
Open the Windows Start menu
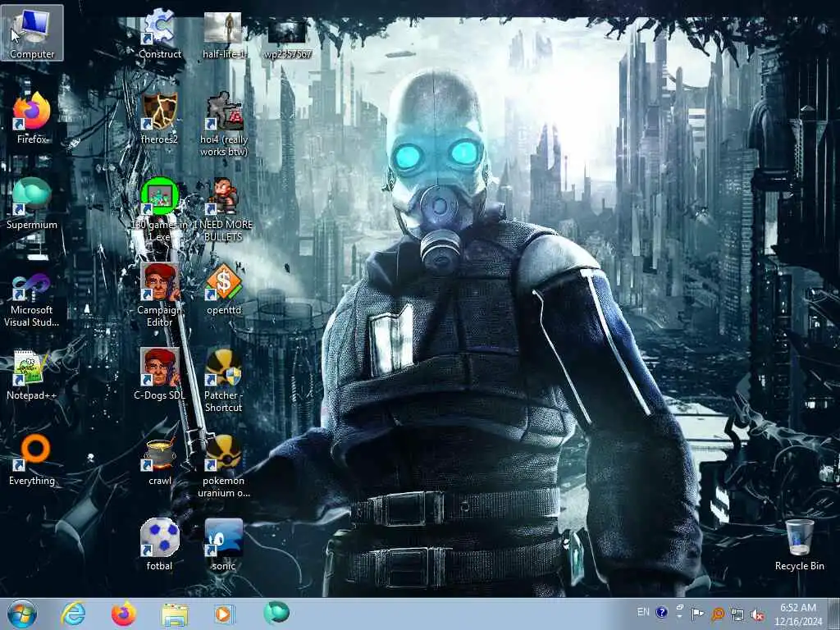pyautogui.click(x=22, y=614)
